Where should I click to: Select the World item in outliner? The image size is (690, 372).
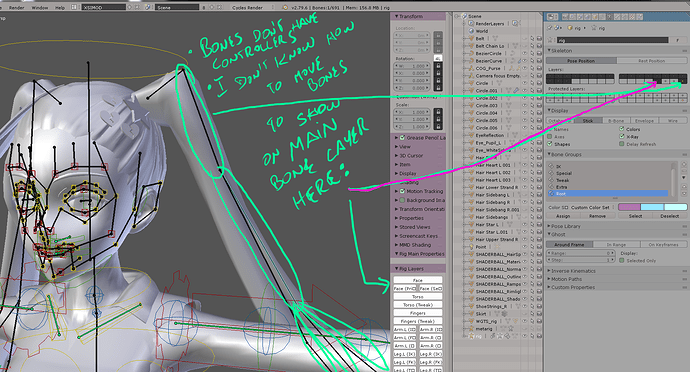tap(482, 31)
